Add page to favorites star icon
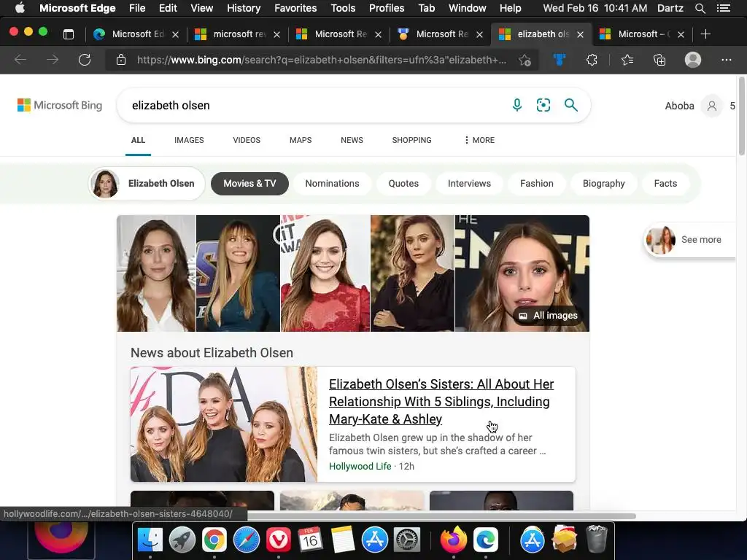 coord(525,60)
